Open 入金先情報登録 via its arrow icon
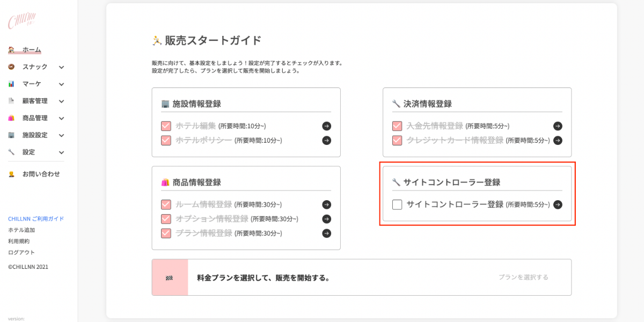 (x=558, y=126)
